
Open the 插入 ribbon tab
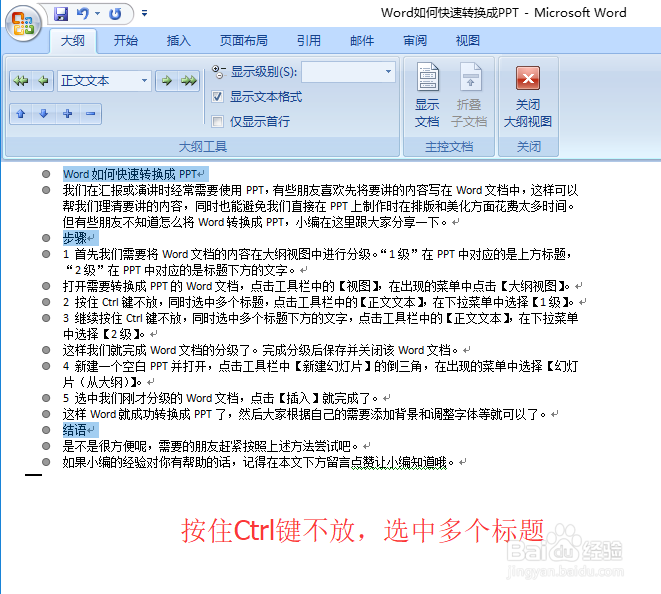click(x=179, y=40)
